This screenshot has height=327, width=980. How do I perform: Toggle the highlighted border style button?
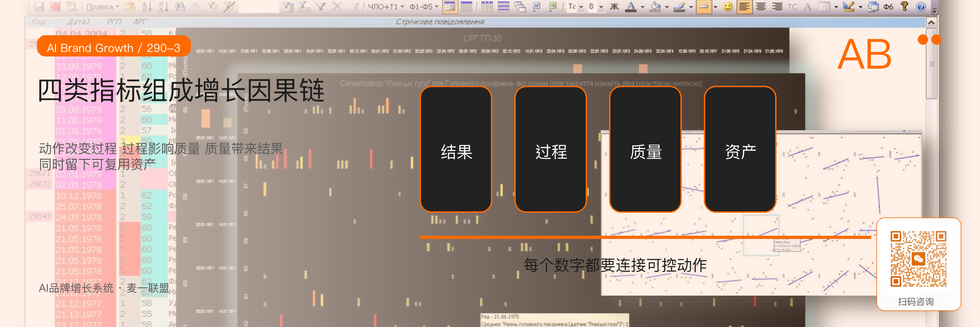pyautogui.click(x=704, y=7)
